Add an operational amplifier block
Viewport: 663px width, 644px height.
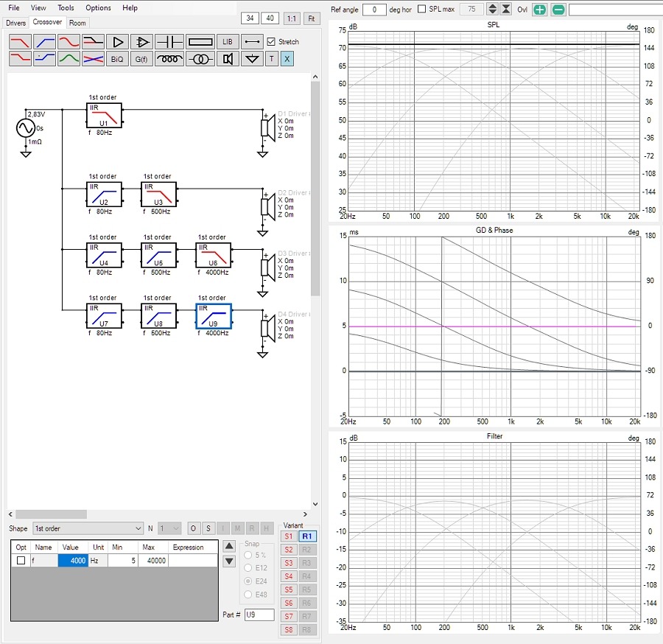pos(142,42)
